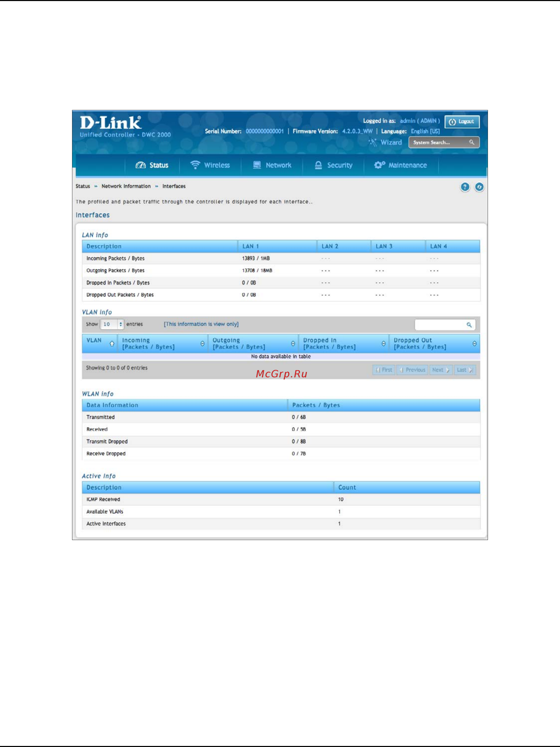Open the Network menu

click(x=272, y=165)
